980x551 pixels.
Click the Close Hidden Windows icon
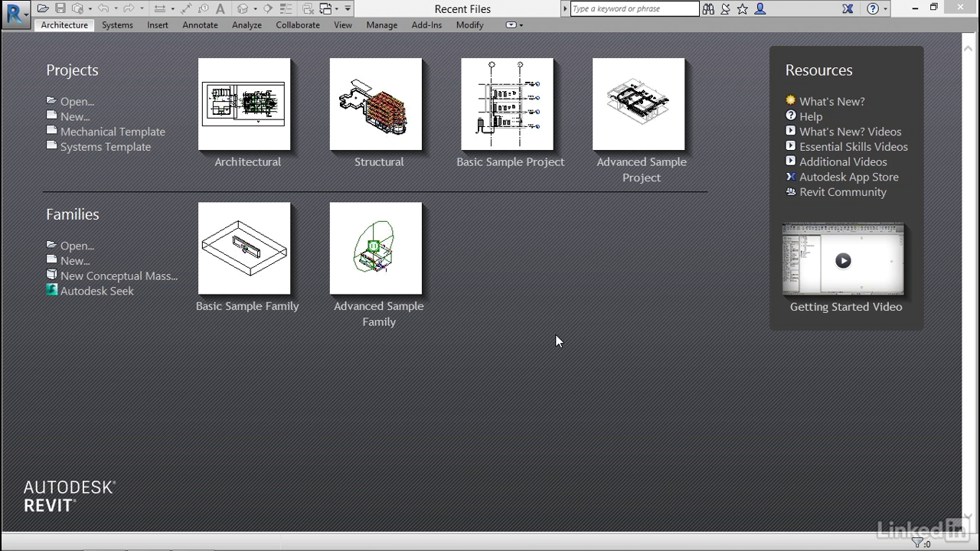coord(308,8)
